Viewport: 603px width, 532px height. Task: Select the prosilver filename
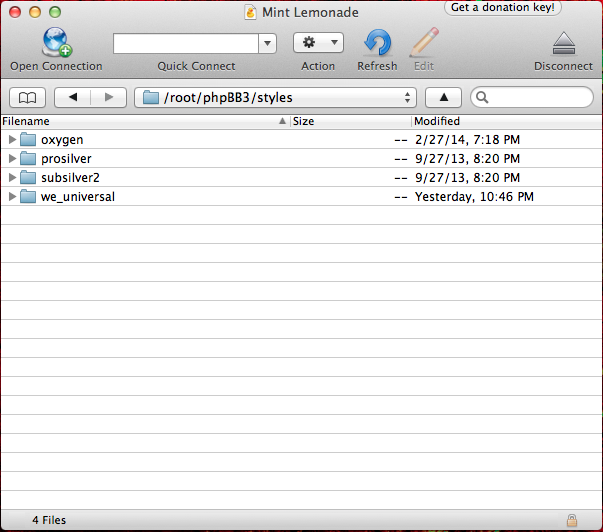[x=66, y=158]
